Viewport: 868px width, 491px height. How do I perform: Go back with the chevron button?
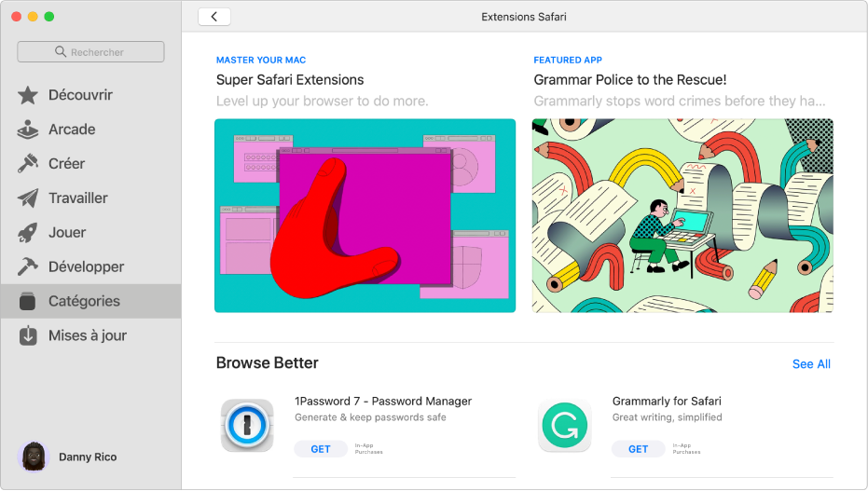[x=214, y=17]
